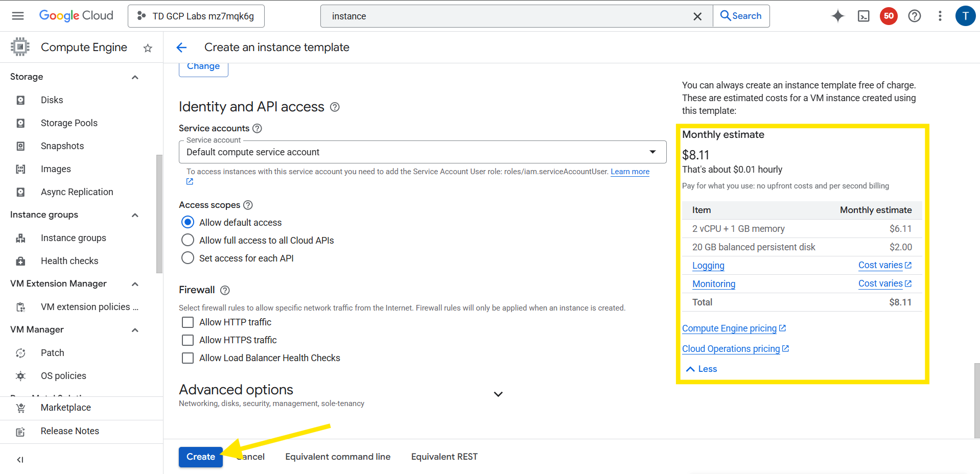Activate Cloud Shell terminal icon

point(863,16)
